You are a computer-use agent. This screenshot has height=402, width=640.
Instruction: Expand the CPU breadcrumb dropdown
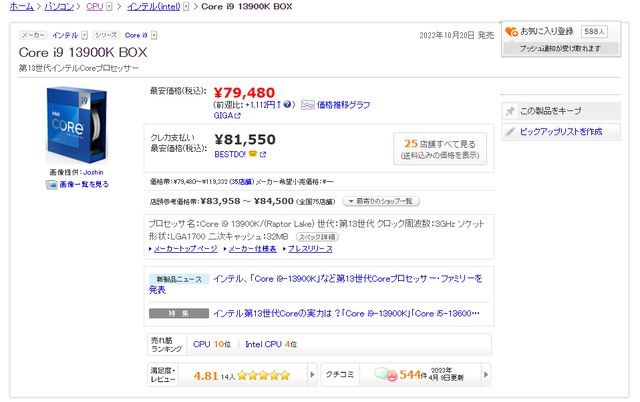click(x=109, y=7)
